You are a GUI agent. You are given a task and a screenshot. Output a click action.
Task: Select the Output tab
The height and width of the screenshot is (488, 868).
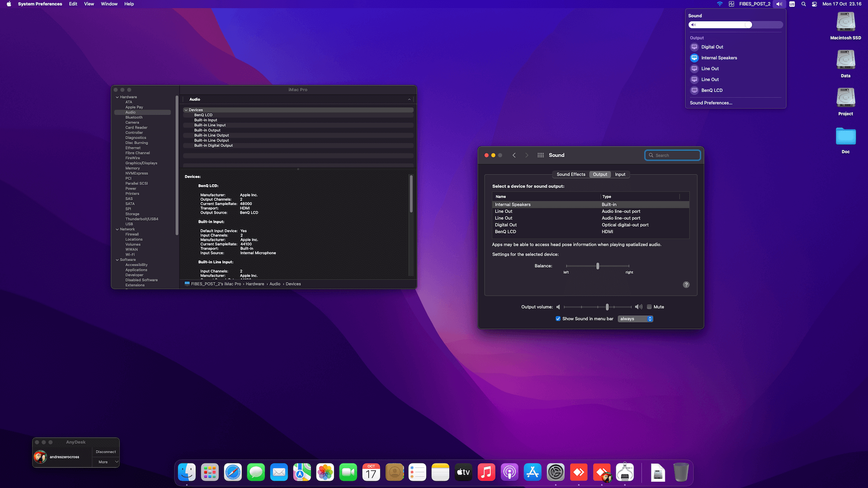point(600,174)
